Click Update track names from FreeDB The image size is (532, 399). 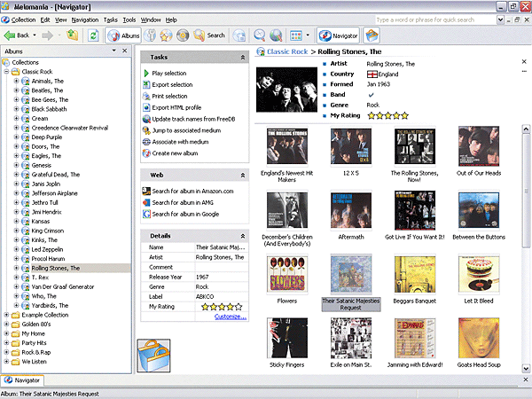pyautogui.click(x=193, y=119)
